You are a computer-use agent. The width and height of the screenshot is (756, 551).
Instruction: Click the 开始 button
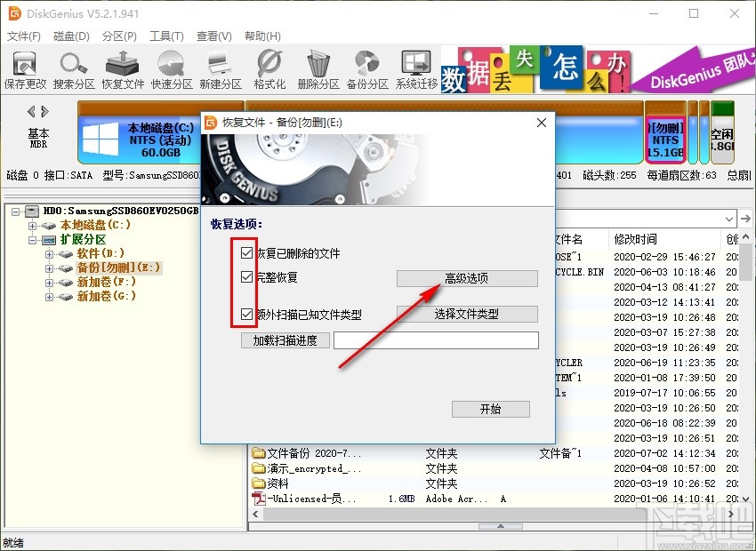(x=490, y=410)
